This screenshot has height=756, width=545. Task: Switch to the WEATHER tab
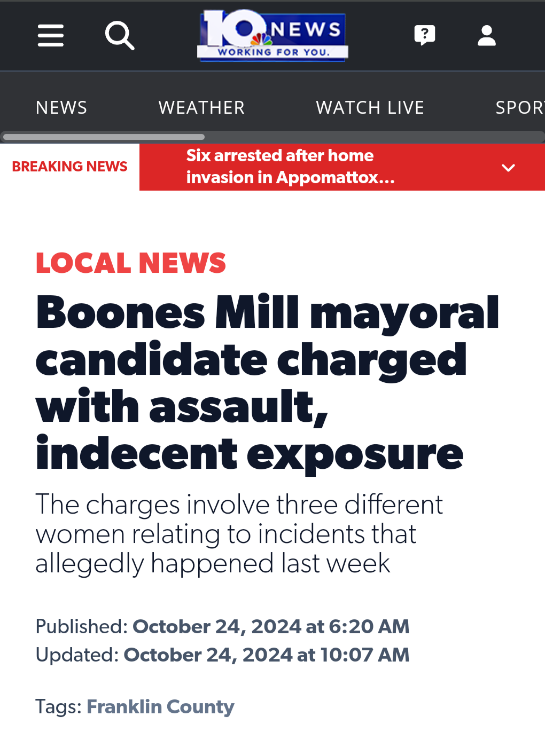[x=201, y=108]
